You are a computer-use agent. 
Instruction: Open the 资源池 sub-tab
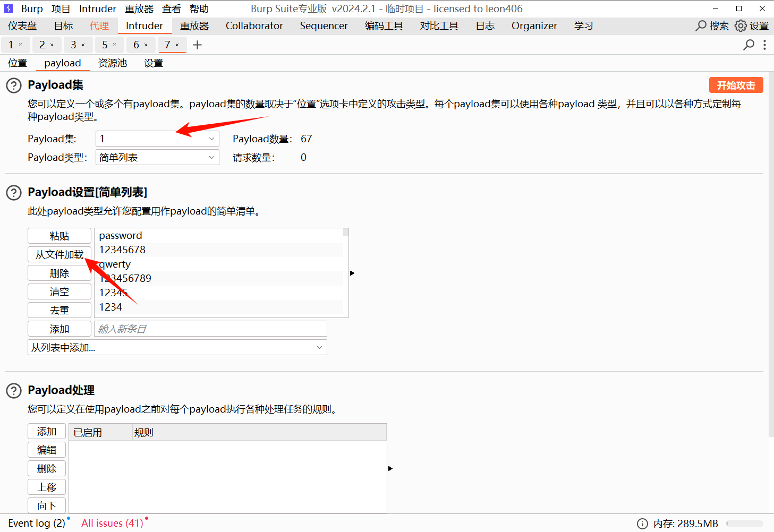[113, 63]
